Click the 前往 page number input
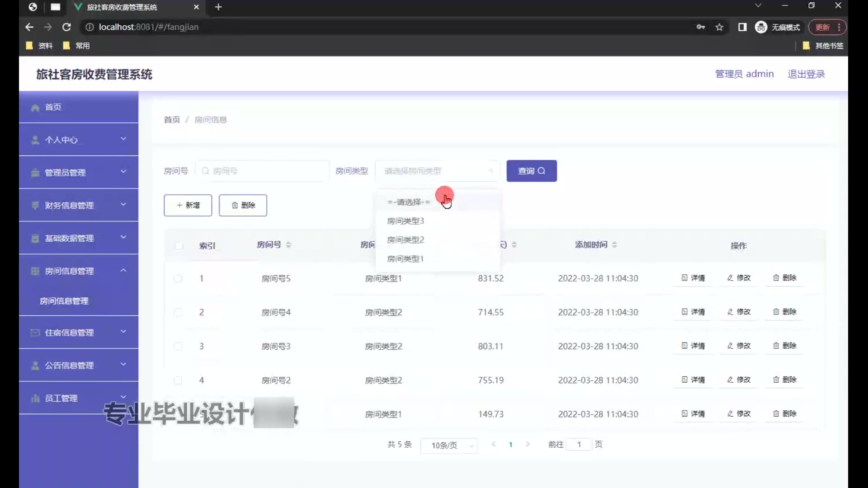The width and height of the screenshot is (868, 488). [579, 445]
